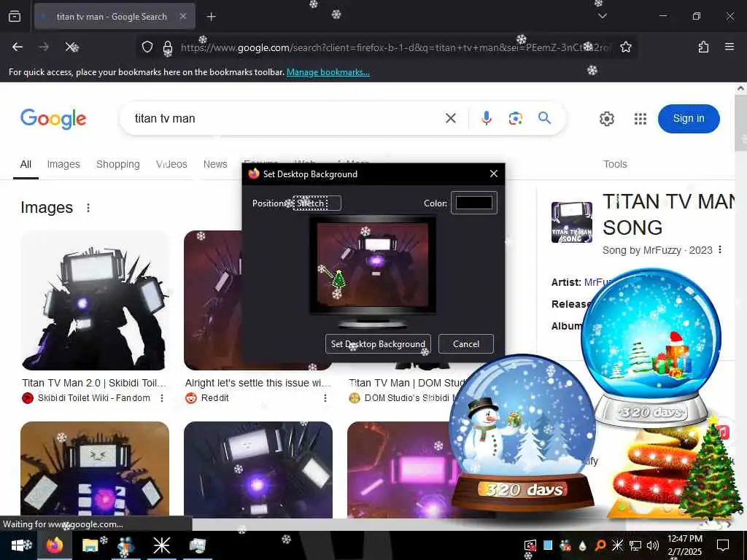The height and width of the screenshot is (560, 747).
Task: Open the extensions puzzle icon
Action: click(x=703, y=47)
